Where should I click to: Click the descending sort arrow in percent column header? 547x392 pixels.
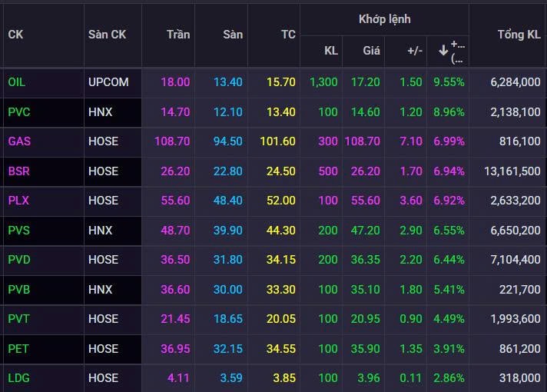point(443,51)
